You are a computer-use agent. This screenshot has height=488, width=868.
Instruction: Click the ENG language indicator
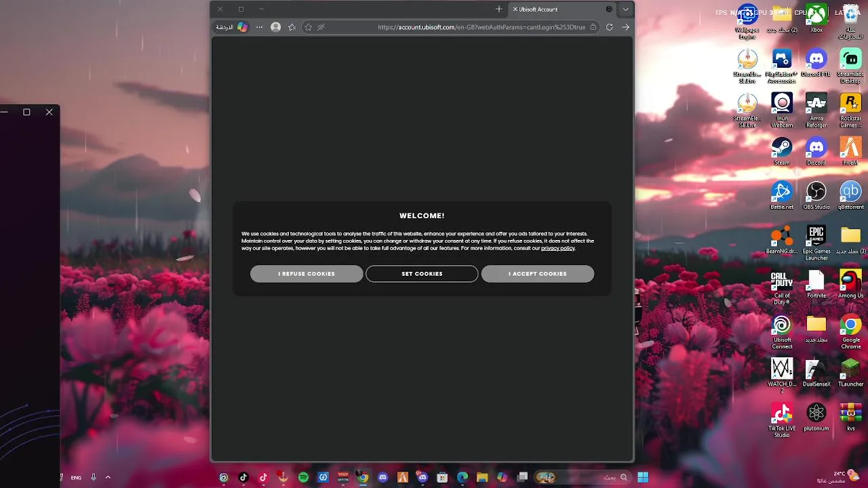pyautogui.click(x=76, y=477)
